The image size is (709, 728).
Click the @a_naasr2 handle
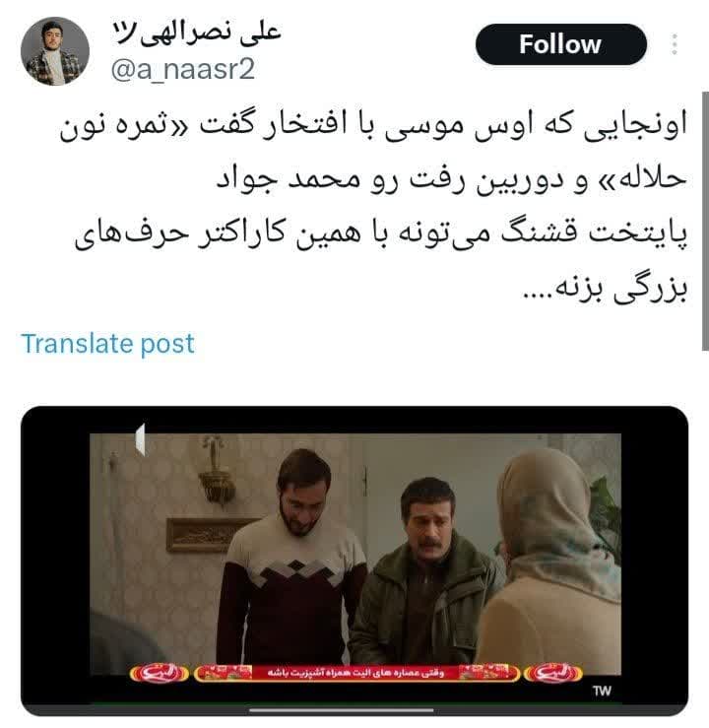click(183, 70)
